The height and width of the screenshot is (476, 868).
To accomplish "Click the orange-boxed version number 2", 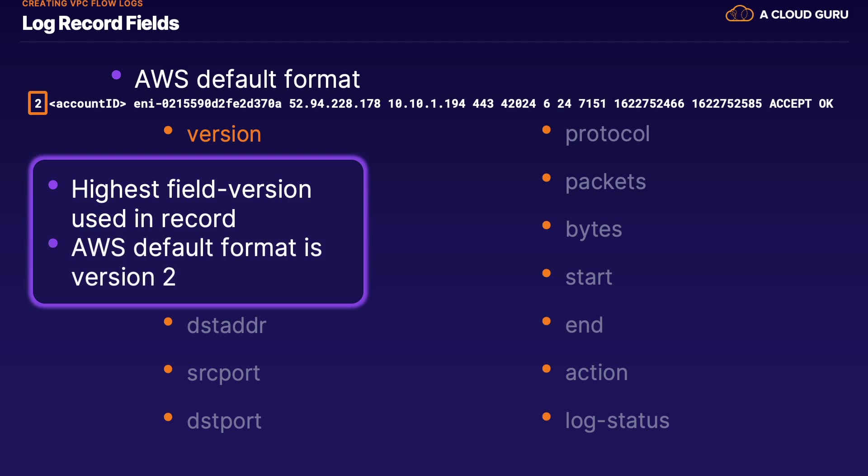I will 38,104.
